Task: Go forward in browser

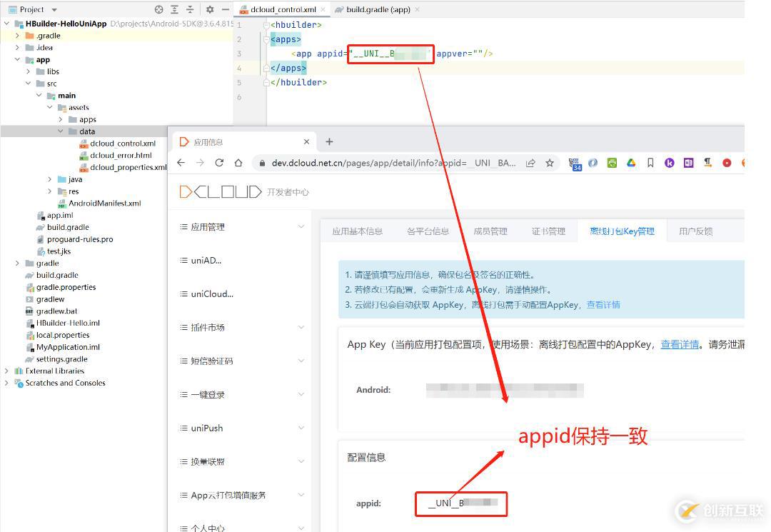Action: coord(200,163)
